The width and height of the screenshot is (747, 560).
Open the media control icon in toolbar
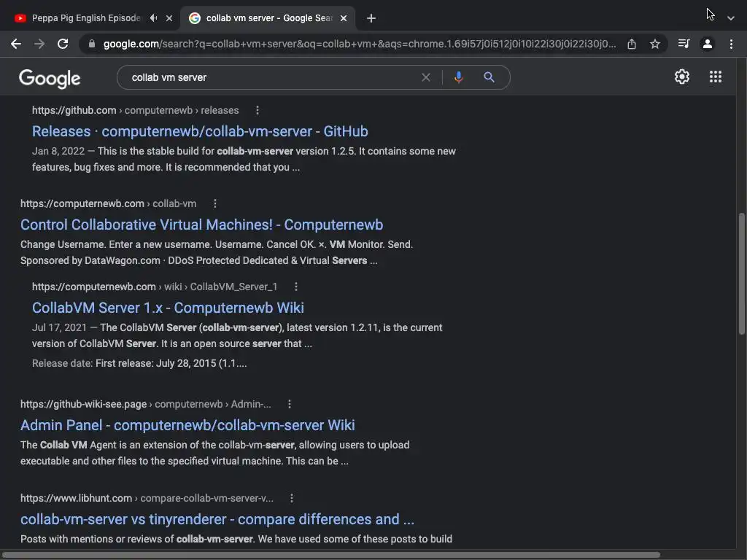click(684, 44)
